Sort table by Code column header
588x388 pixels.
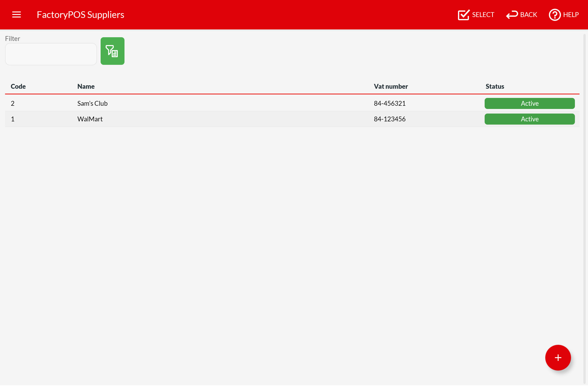point(18,86)
